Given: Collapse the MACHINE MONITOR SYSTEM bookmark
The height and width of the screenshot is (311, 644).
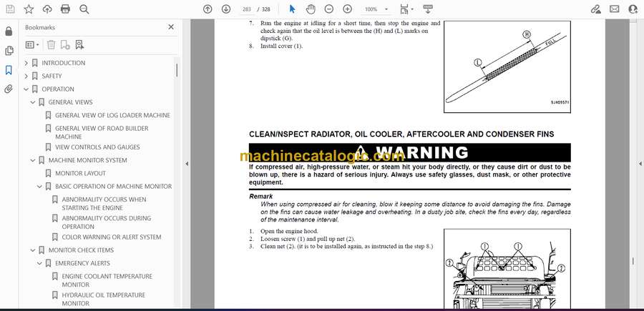Looking at the screenshot, I should point(33,160).
